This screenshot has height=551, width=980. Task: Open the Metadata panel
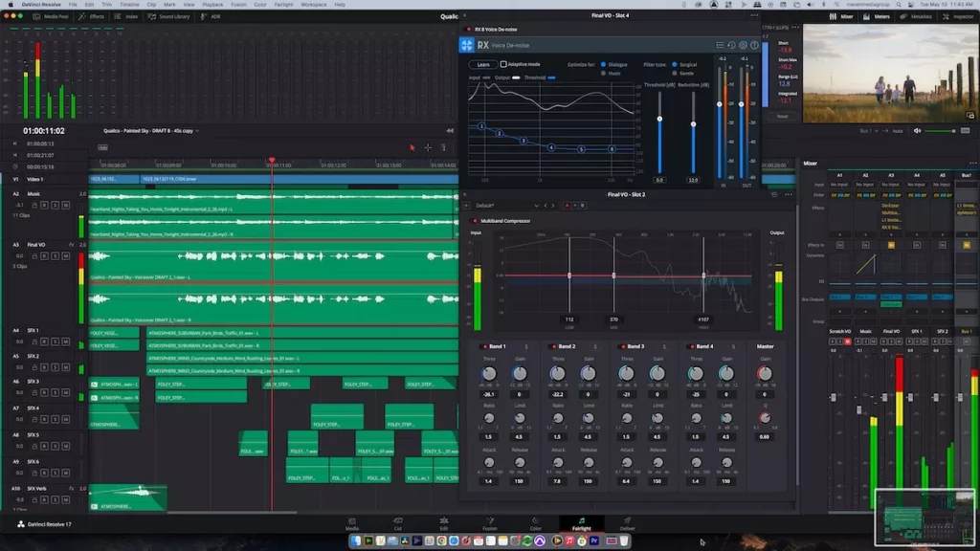point(916,16)
